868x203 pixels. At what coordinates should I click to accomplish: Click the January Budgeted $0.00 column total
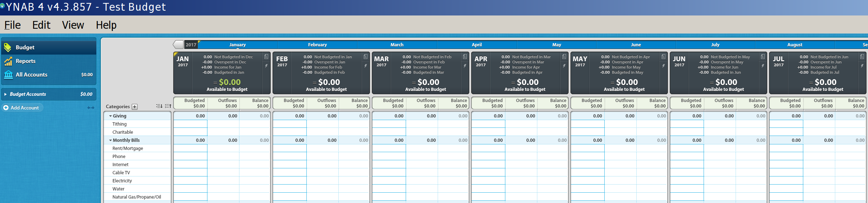(x=199, y=106)
